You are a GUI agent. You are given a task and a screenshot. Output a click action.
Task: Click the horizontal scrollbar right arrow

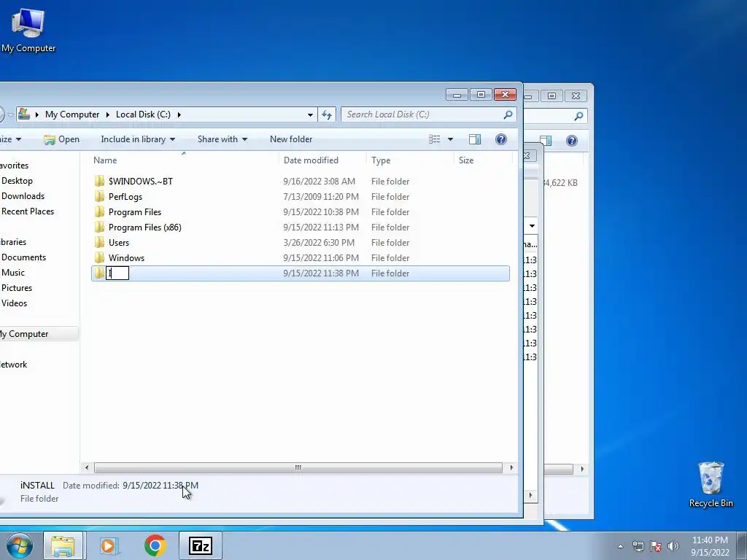point(511,467)
